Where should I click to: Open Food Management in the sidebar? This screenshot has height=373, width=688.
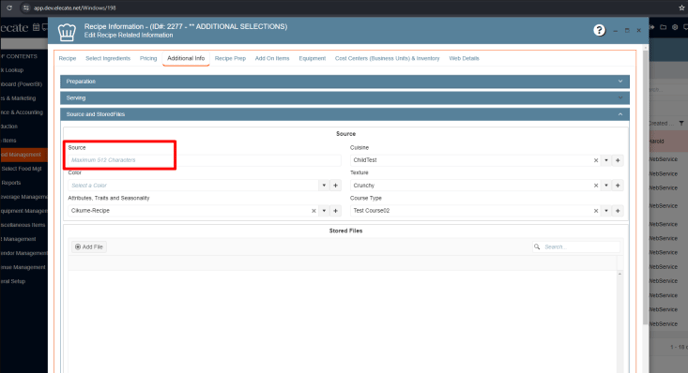(24, 154)
